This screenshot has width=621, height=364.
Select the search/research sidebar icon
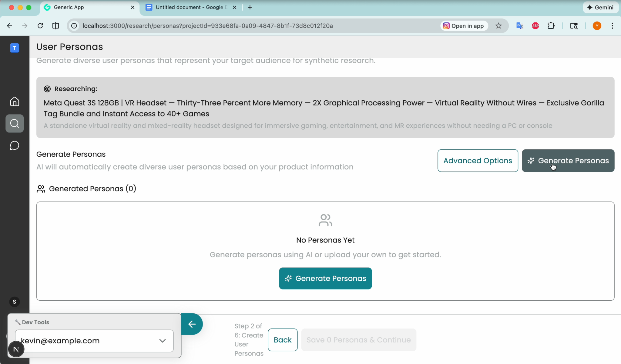(x=15, y=123)
